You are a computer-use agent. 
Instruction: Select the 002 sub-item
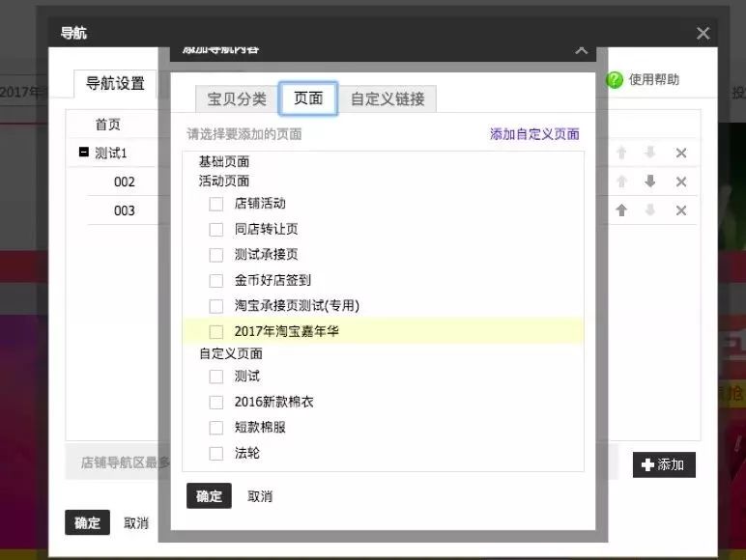125,182
